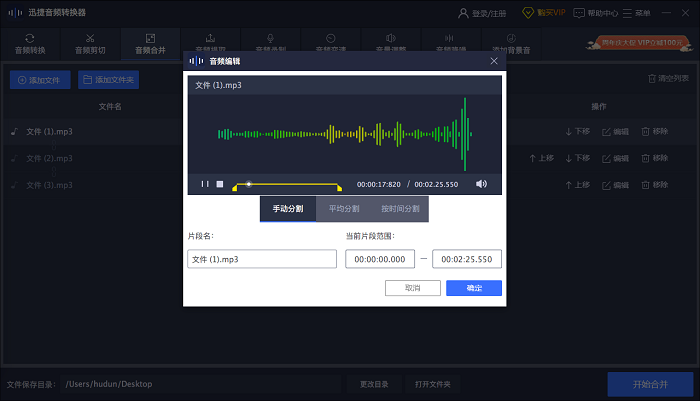The width and height of the screenshot is (700, 401).
Task: Edit 文件 (2).mp3 via 编辑
Action: coord(615,158)
